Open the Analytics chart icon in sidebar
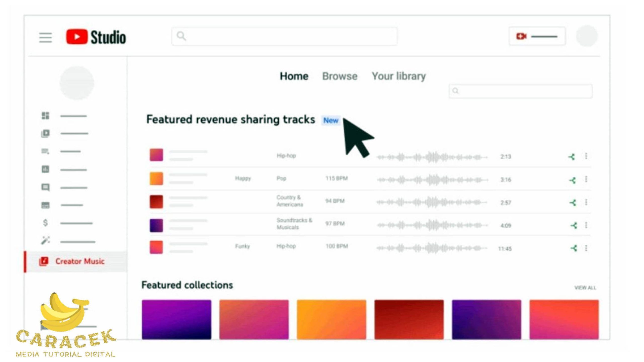The height and width of the screenshot is (362, 644). (46, 169)
